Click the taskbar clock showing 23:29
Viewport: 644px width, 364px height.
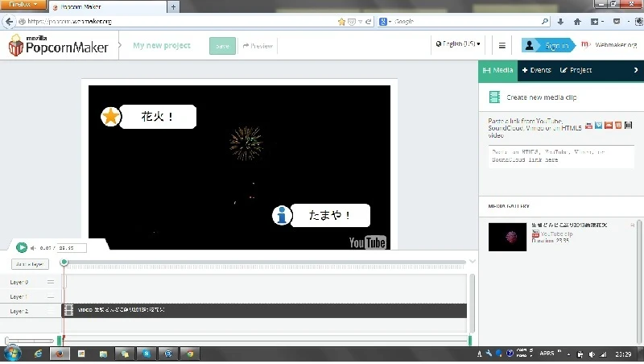pos(623,354)
